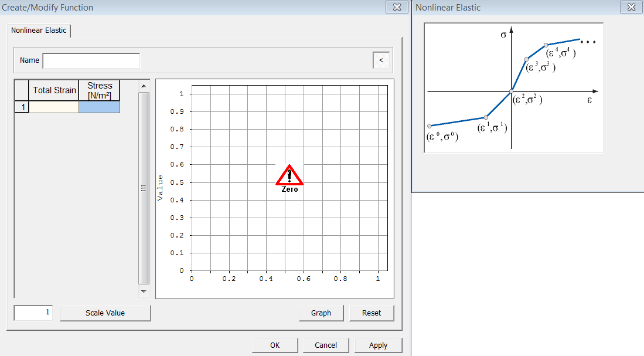Viewport: 644px width, 356px height.
Task: Select the Nonlinear Elastic tab
Action: (x=38, y=30)
